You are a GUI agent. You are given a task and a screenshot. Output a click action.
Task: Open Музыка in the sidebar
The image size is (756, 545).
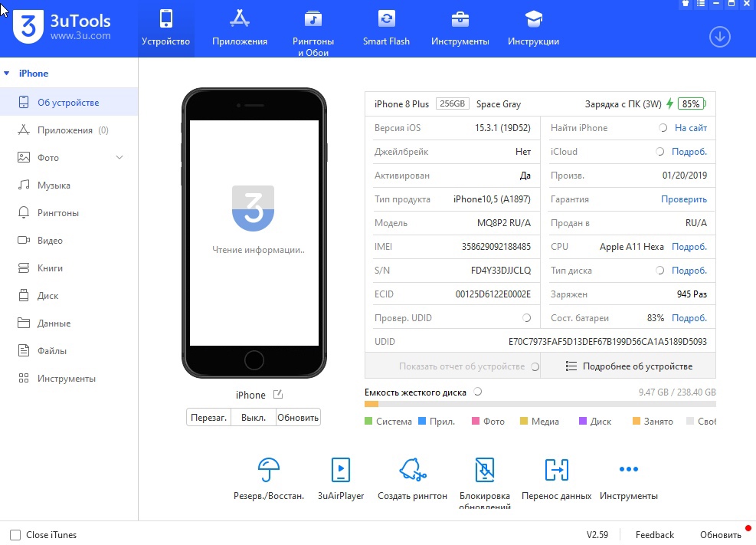pyautogui.click(x=69, y=185)
